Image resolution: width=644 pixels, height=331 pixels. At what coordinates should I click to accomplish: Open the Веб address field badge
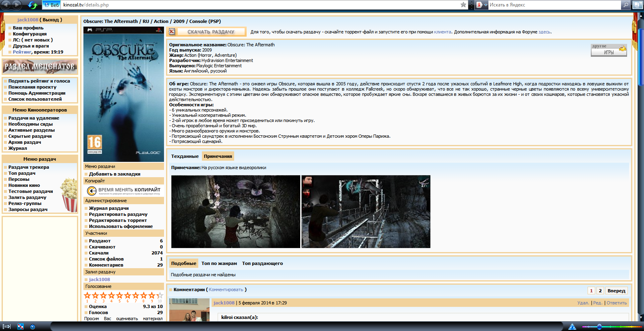coord(51,5)
